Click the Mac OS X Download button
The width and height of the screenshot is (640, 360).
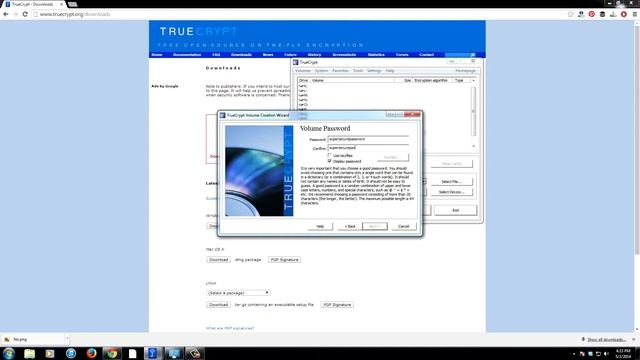point(218,260)
